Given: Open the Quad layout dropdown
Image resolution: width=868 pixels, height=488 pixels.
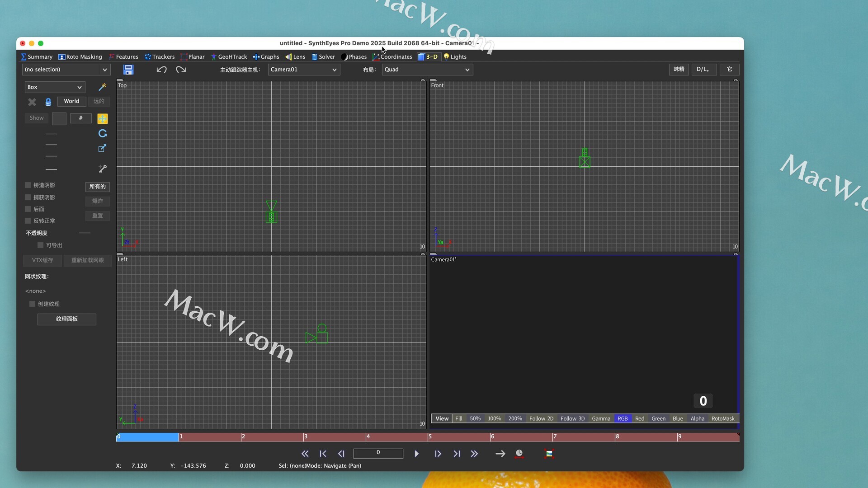Looking at the screenshot, I should [x=427, y=70].
